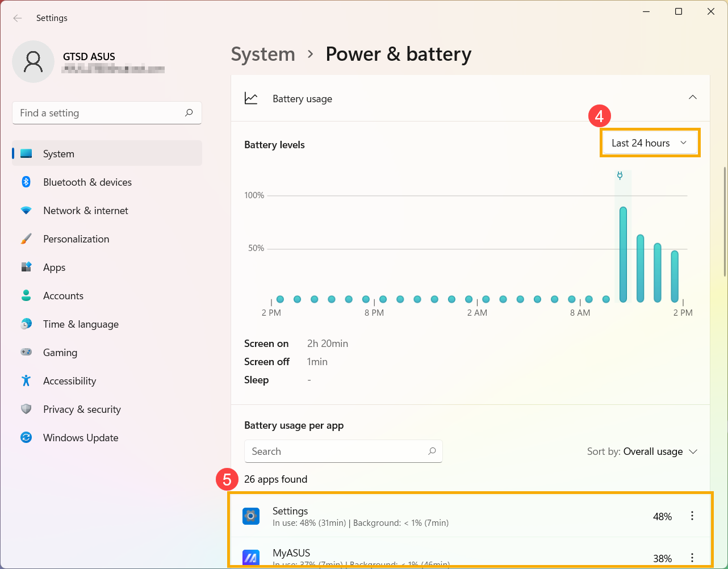This screenshot has height=569, width=728.
Task: Click the tallest battery level bar
Action: tap(623, 254)
